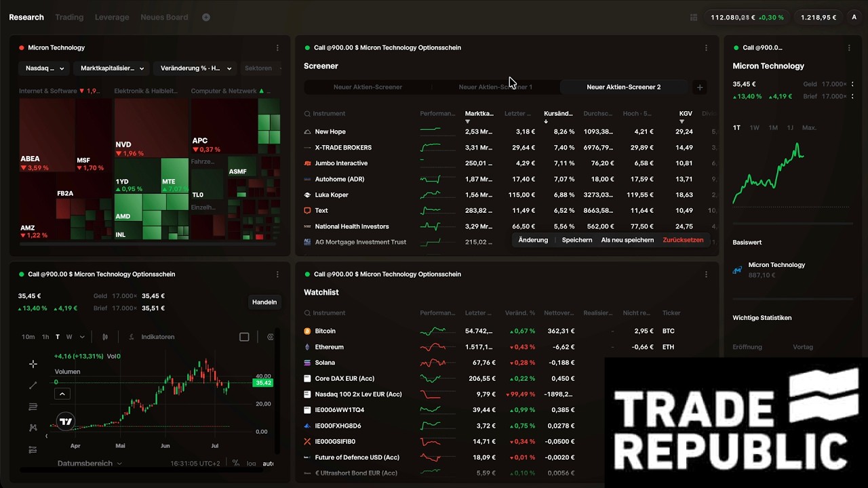
Task: Expand the chart interval dropdown arrow
Action: click(x=83, y=337)
